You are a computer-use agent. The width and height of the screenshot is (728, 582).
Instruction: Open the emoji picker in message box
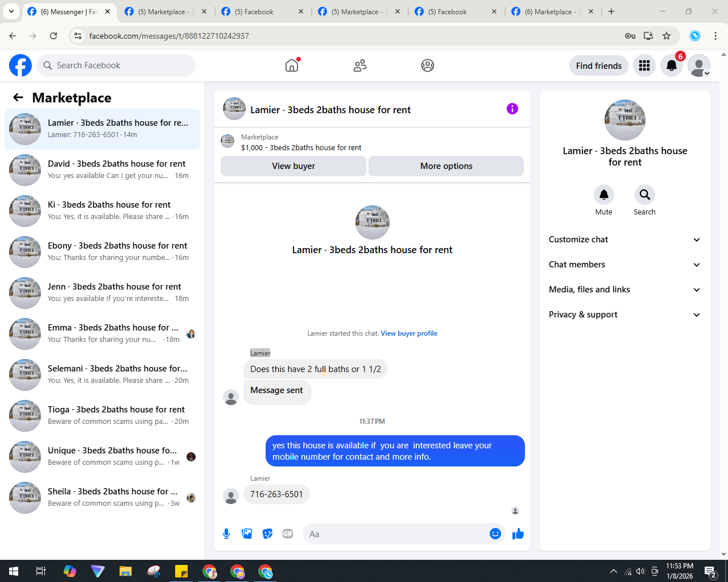pos(495,534)
